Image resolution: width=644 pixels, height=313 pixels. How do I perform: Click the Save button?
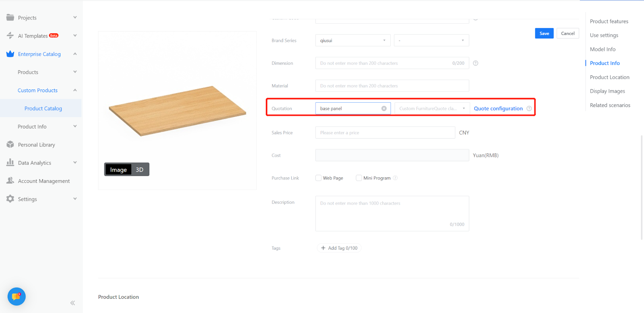(544, 33)
